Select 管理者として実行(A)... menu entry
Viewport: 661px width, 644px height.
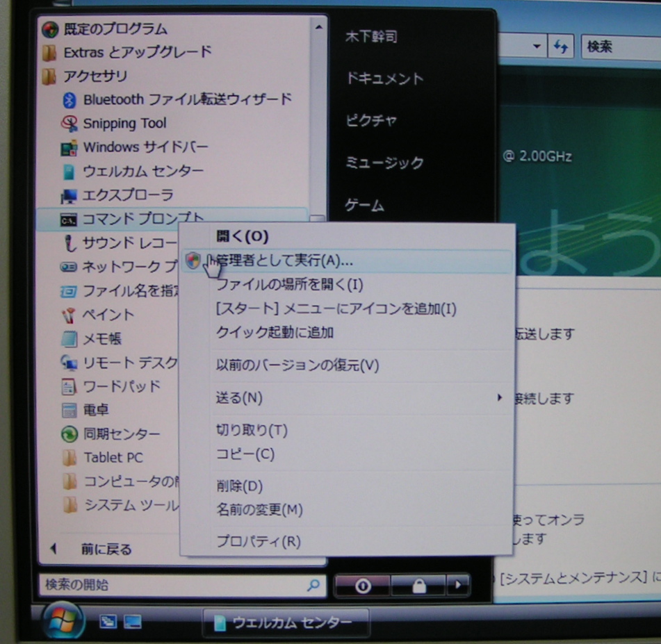click(348, 261)
